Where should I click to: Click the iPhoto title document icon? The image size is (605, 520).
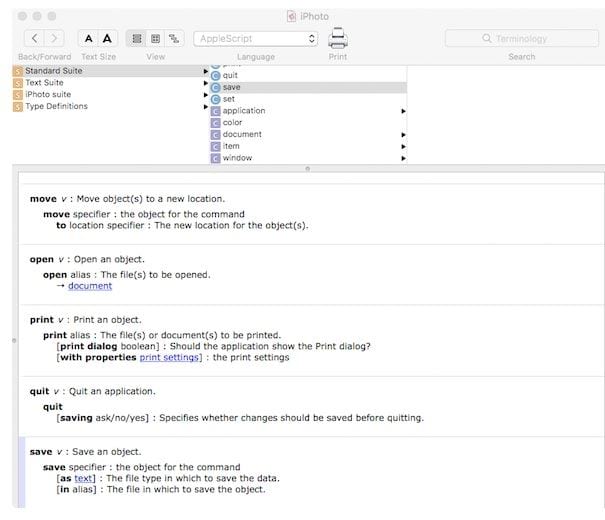pos(291,16)
